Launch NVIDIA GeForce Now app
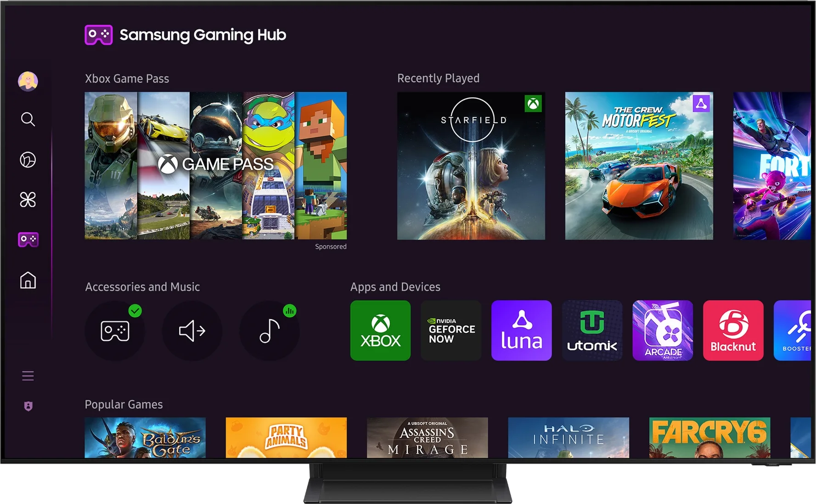The width and height of the screenshot is (816, 504). (x=451, y=330)
